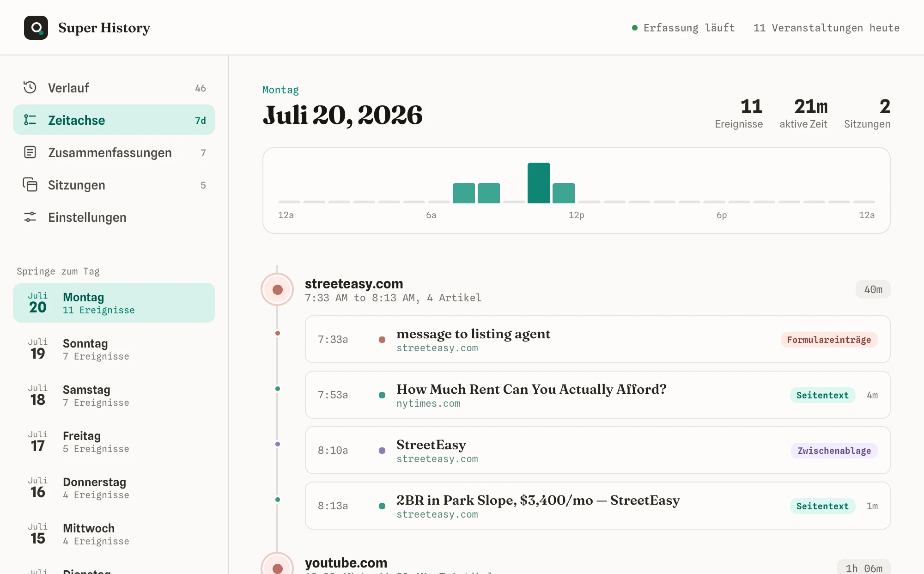924x574 pixels.
Task: Jump to Mittwoch Juli 15
Action: click(114, 534)
